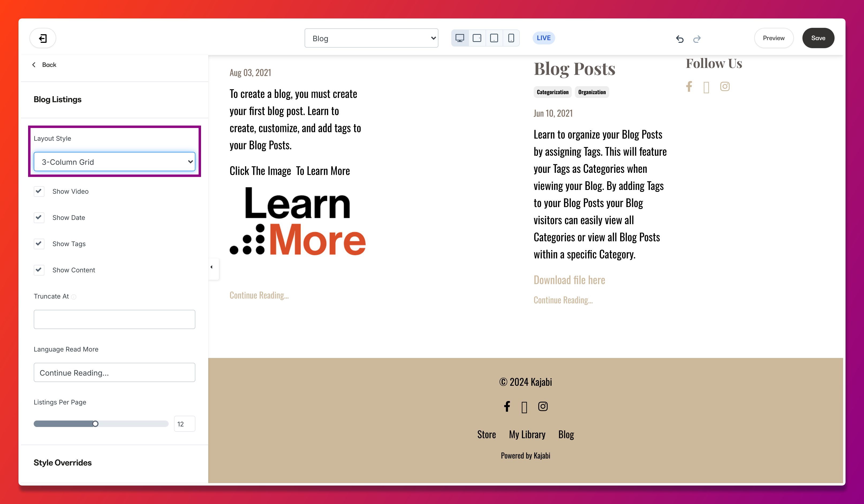Click the Back link in sidebar
The height and width of the screenshot is (504, 864).
point(49,65)
